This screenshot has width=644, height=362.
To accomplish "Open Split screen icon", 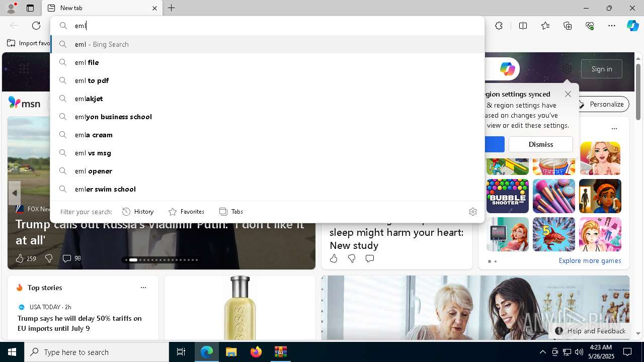I will (523, 26).
